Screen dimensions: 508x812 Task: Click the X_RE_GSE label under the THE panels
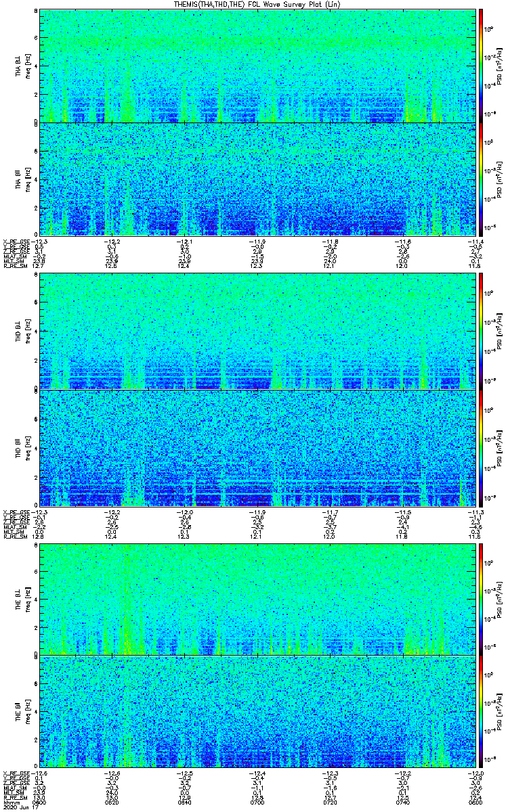16,773
